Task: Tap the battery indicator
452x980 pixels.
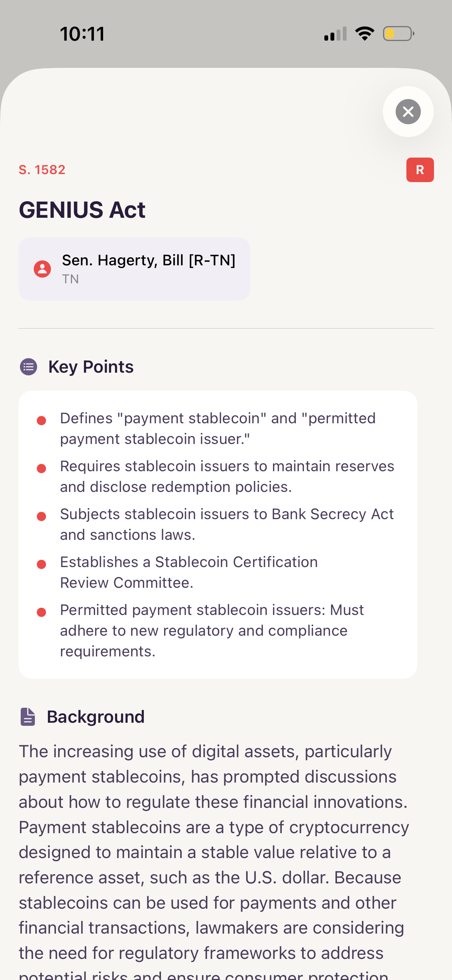Action: click(x=397, y=33)
